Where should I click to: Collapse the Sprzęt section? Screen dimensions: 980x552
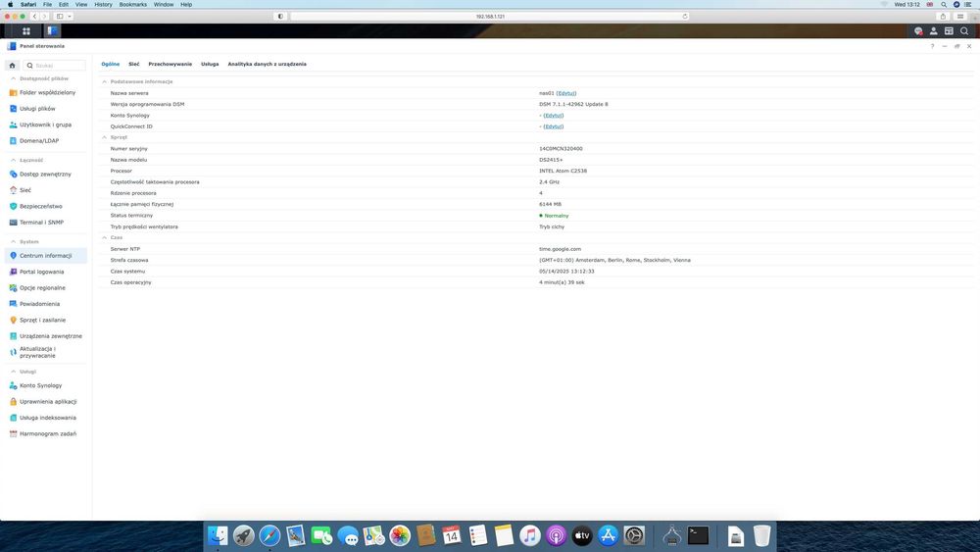(x=105, y=137)
